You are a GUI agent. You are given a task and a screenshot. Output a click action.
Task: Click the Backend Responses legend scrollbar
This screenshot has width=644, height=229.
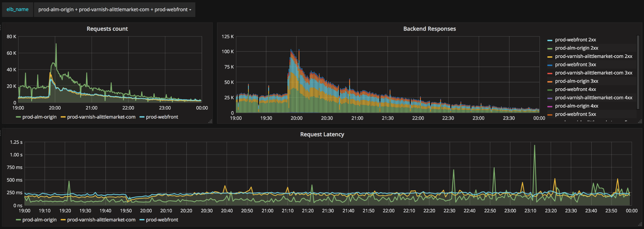(x=638, y=72)
